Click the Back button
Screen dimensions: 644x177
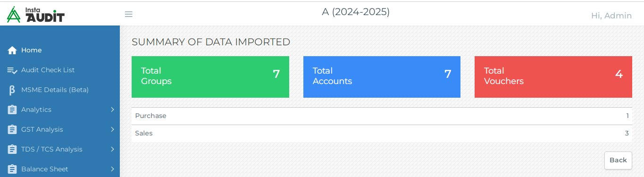point(618,160)
